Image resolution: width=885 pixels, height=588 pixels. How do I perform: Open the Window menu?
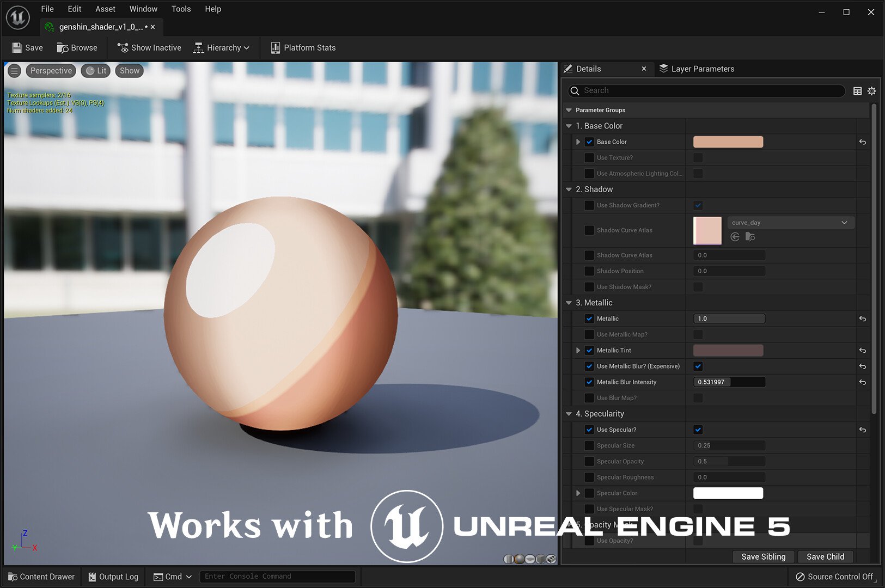pyautogui.click(x=143, y=9)
